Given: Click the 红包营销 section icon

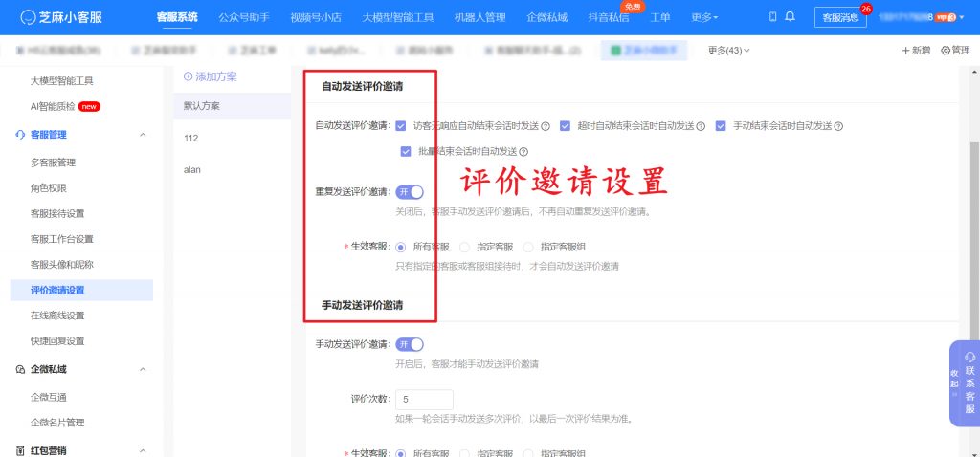Looking at the screenshot, I should pos(21,450).
